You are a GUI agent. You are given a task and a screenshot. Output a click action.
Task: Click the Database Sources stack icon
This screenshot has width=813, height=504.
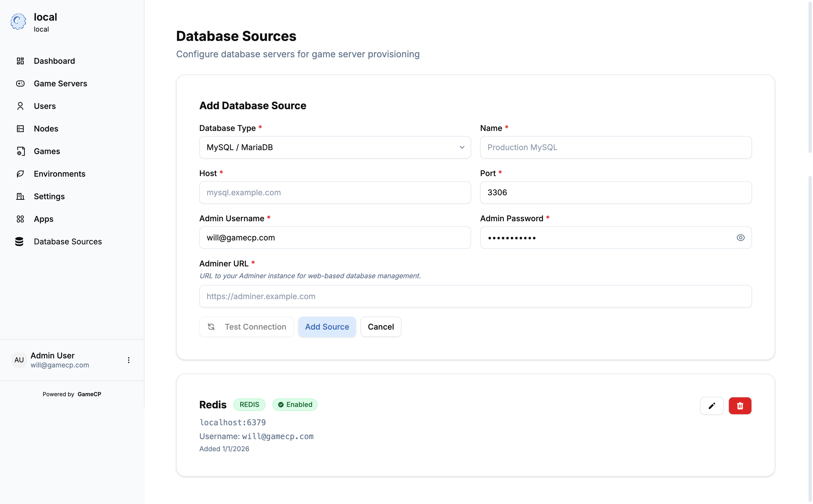tap(19, 242)
